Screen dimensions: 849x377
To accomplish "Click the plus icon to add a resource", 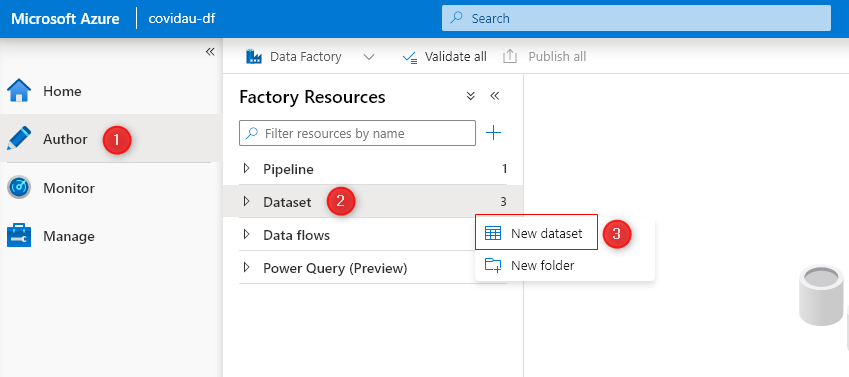I will click(x=493, y=133).
